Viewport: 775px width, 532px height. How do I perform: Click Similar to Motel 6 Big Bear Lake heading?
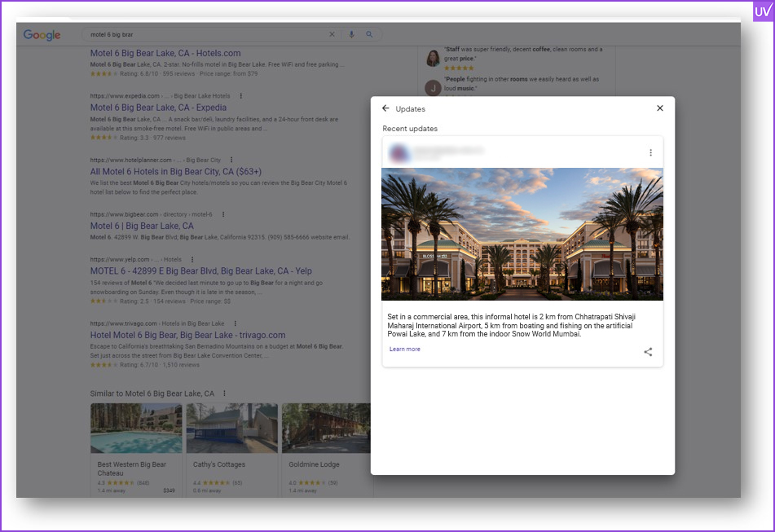coord(152,394)
